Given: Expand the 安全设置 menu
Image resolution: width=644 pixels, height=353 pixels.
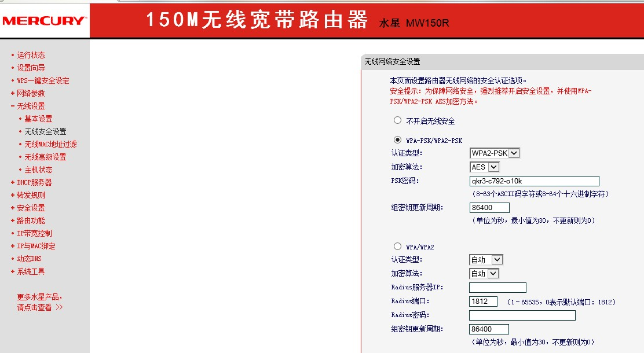Looking at the screenshot, I should coord(31,208).
